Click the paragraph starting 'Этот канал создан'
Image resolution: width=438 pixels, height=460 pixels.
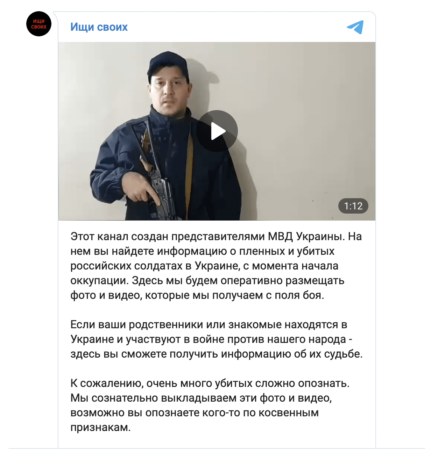click(x=216, y=266)
